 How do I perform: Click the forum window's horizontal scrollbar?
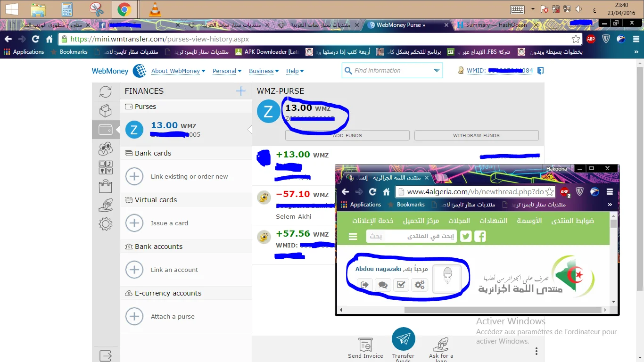471,310
